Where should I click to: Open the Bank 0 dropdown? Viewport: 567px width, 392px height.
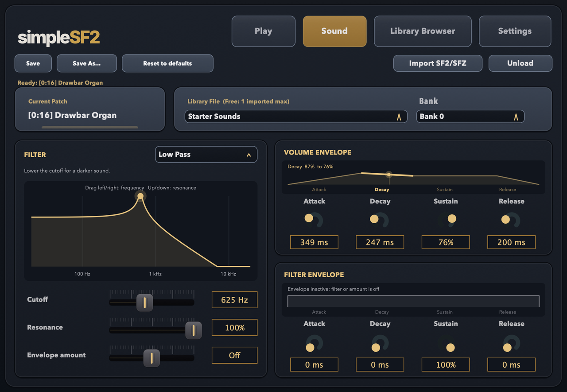pyautogui.click(x=470, y=116)
